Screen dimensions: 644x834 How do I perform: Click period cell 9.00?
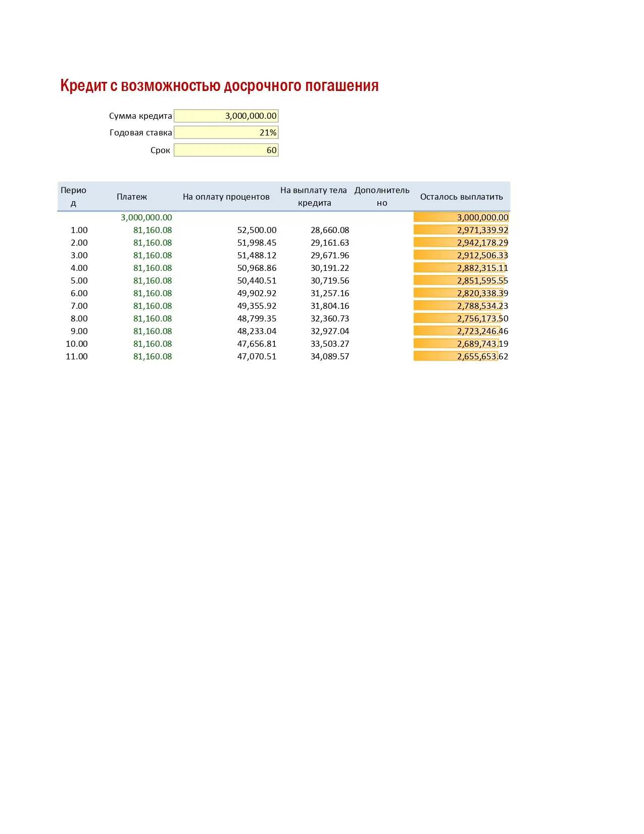(79, 331)
